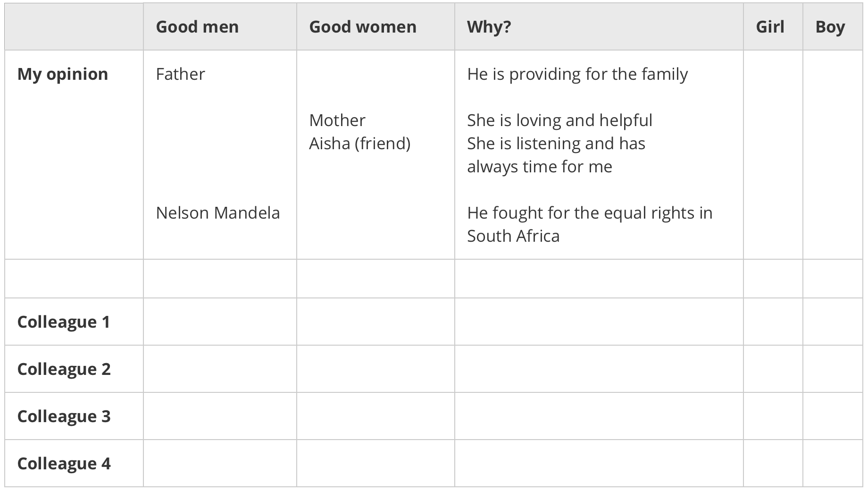
Task: Click the "Father" entry under Good men
Action: click(180, 74)
